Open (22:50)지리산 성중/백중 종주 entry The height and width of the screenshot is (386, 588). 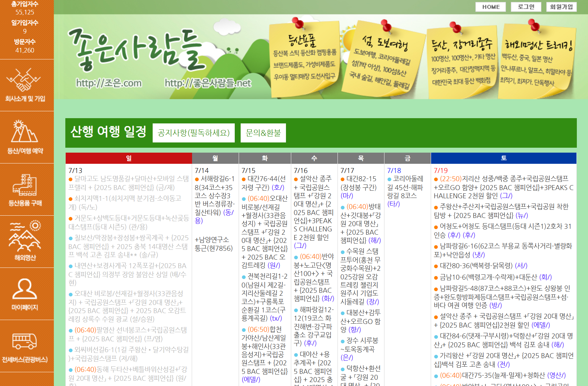pyautogui.click(x=504, y=187)
